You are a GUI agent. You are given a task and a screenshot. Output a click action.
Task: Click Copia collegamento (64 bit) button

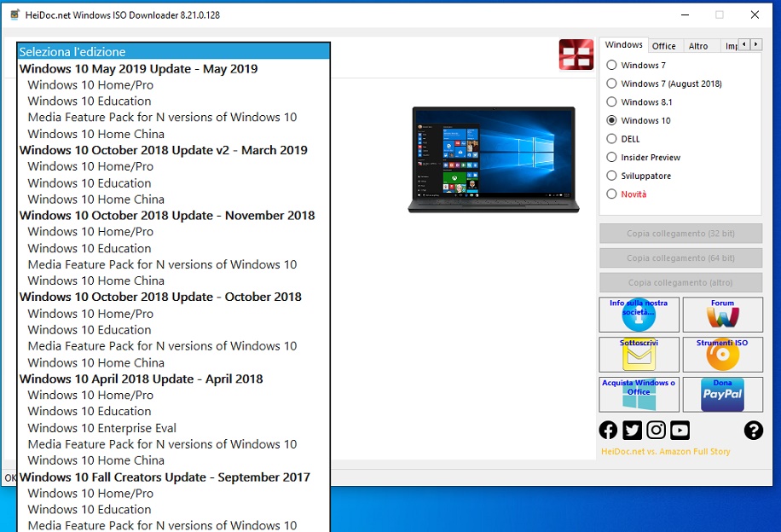pos(681,258)
